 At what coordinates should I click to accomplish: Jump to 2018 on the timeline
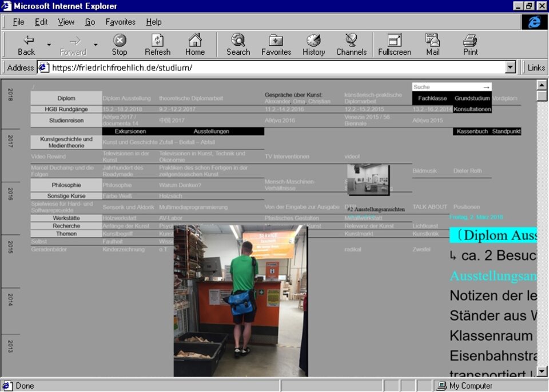pos(10,94)
